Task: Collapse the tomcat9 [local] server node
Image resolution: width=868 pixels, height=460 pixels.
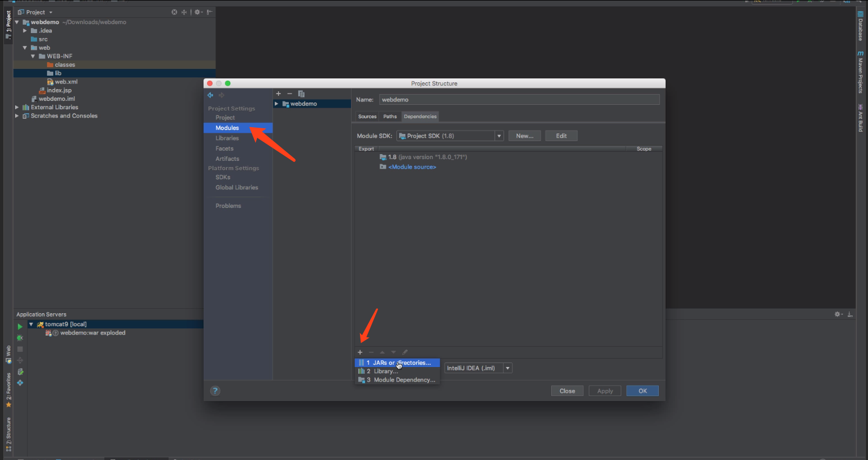Action: tap(31, 324)
